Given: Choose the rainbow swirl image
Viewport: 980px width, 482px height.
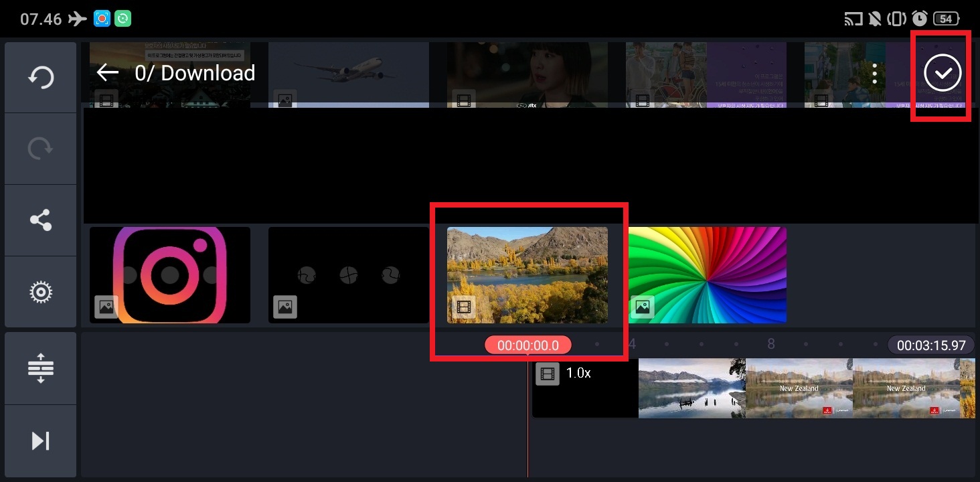Looking at the screenshot, I should coord(707,275).
